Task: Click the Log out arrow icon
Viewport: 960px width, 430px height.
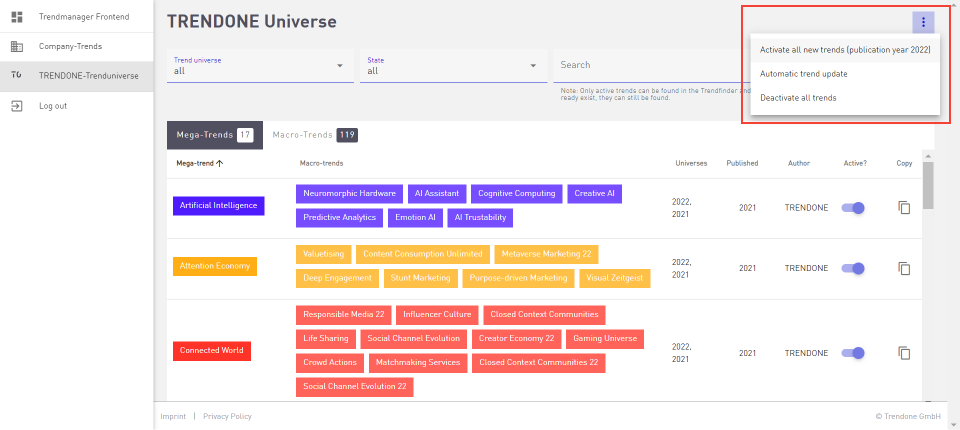Action: 17,106
